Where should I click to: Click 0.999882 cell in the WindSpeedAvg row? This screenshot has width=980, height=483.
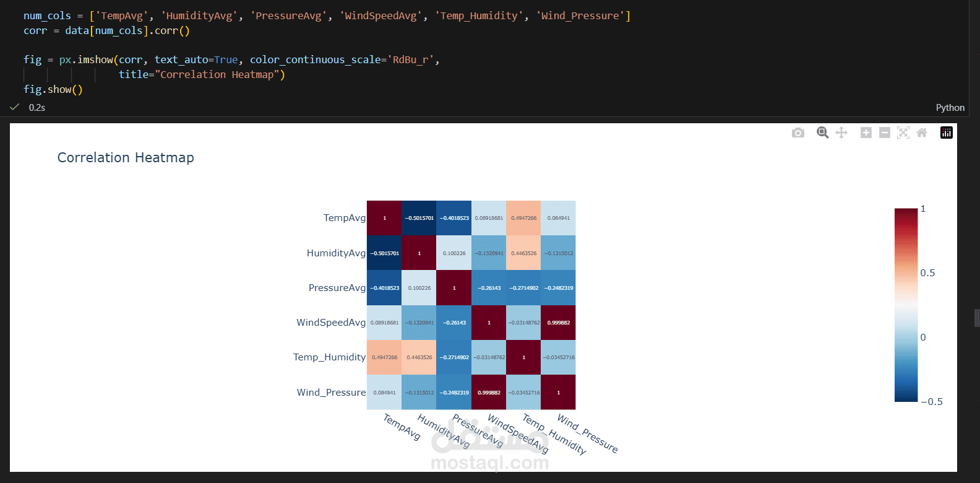tap(558, 323)
